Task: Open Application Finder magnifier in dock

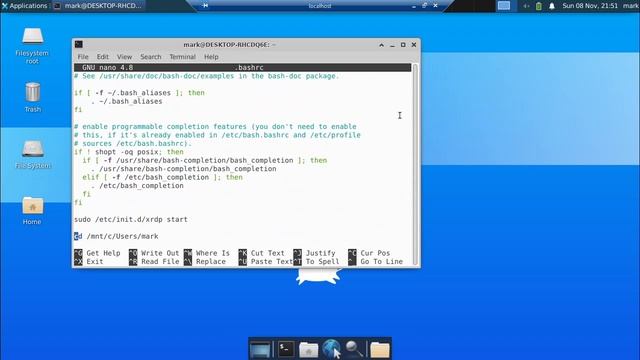Action: [354, 349]
